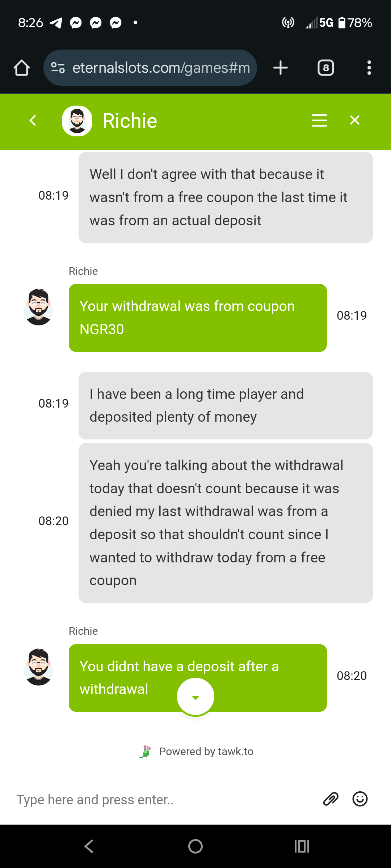Select the coupon NGR30 message bubble
The image size is (391, 868).
click(x=198, y=318)
